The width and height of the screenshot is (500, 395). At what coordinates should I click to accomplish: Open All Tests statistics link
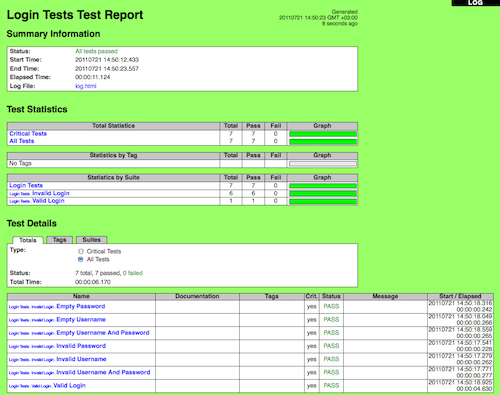point(22,141)
